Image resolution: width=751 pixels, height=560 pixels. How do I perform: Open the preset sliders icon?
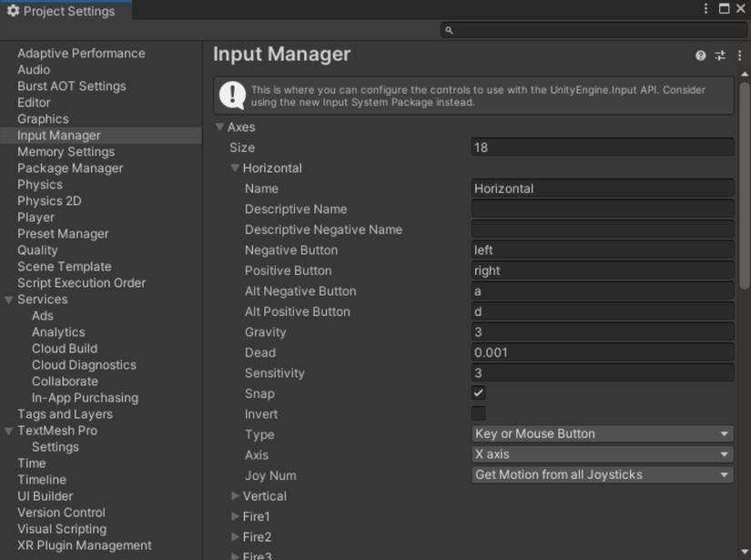(720, 56)
